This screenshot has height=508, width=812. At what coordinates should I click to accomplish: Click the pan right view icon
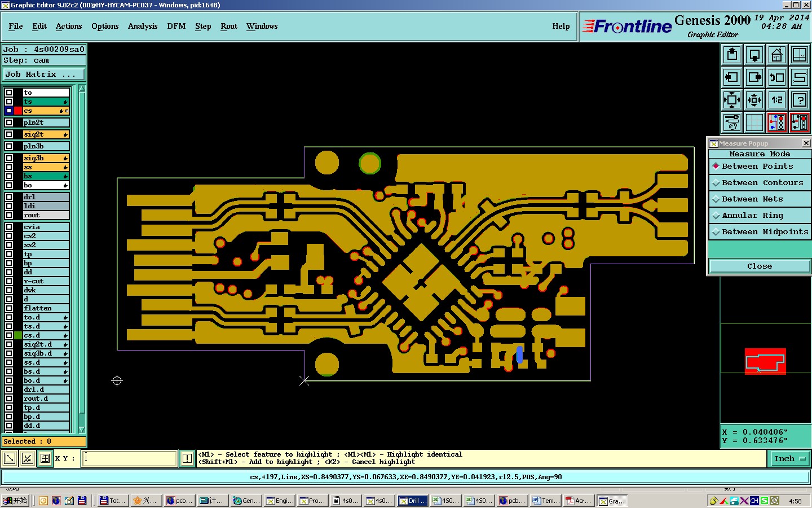coord(754,77)
